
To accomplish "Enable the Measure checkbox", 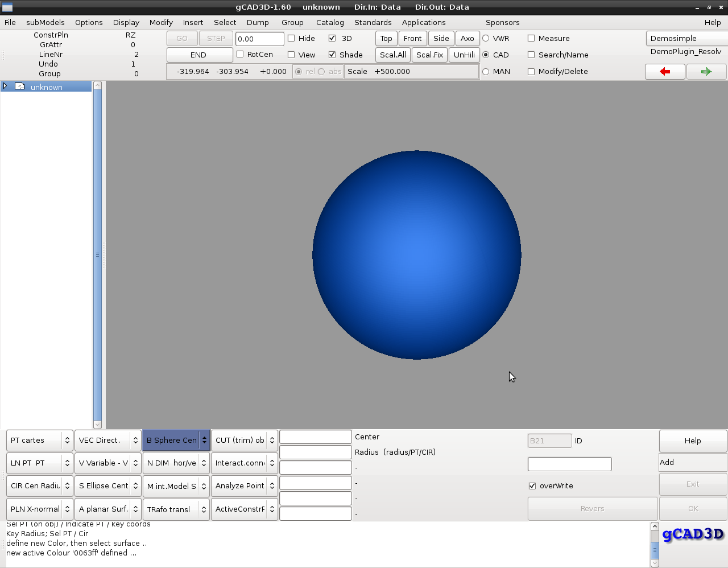I will (x=531, y=38).
